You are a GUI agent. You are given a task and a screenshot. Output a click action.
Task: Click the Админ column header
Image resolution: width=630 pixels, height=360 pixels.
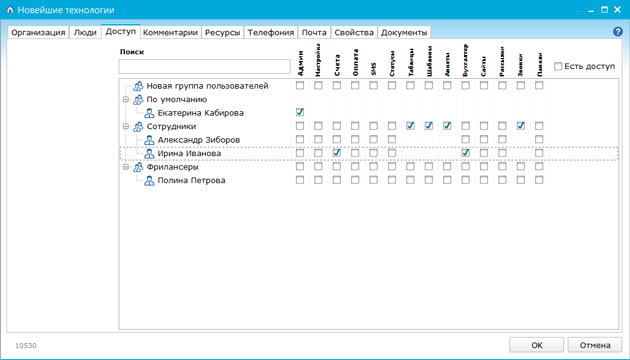click(301, 63)
